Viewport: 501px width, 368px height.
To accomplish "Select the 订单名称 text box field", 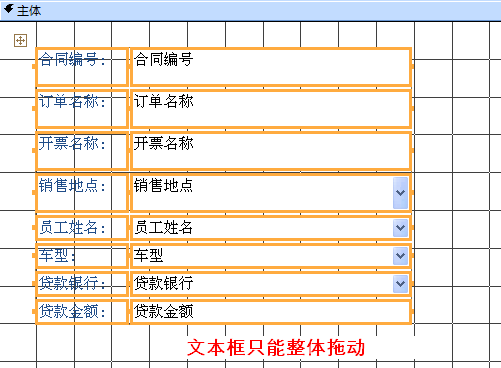I will [x=271, y=109].
